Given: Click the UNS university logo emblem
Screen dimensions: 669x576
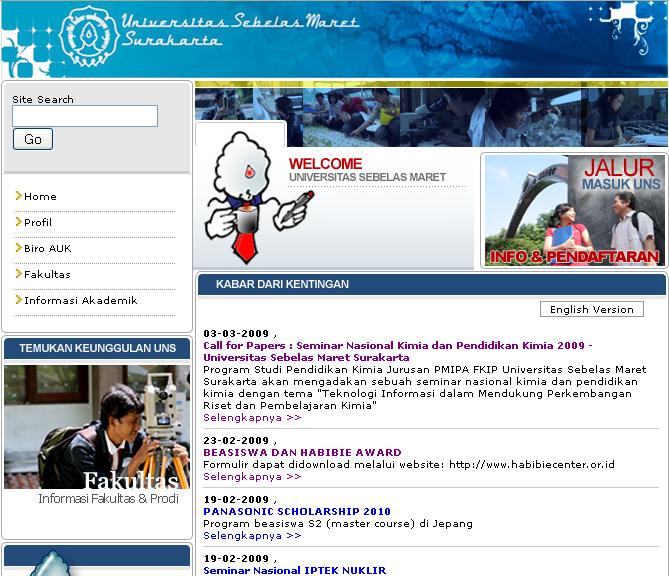Looking at the screenshot, I should coord(89,37).
